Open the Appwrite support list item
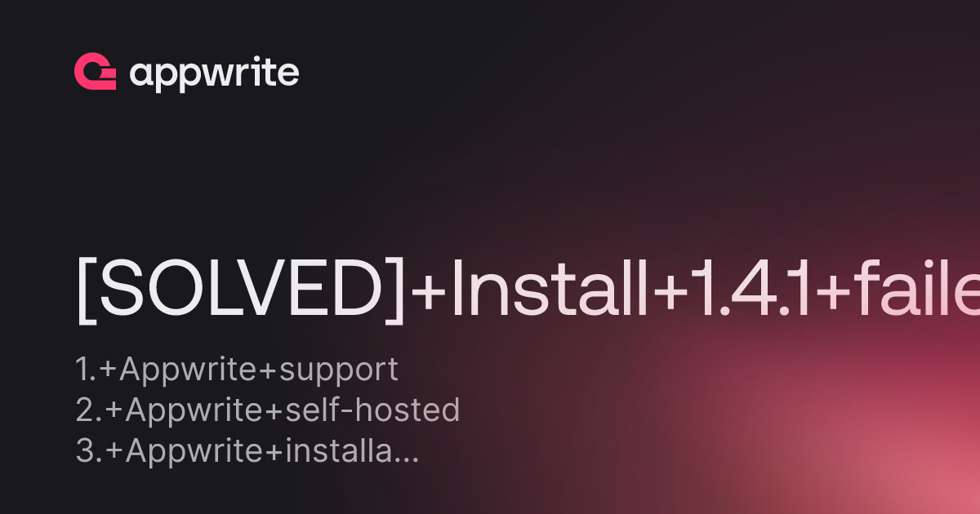The image size is (980, 514). (237, 370)
